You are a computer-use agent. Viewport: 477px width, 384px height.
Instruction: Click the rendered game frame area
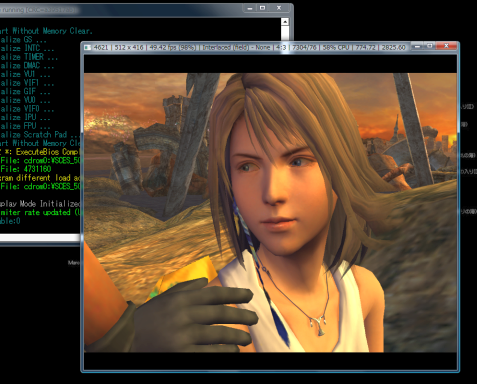tap(270, 212)
